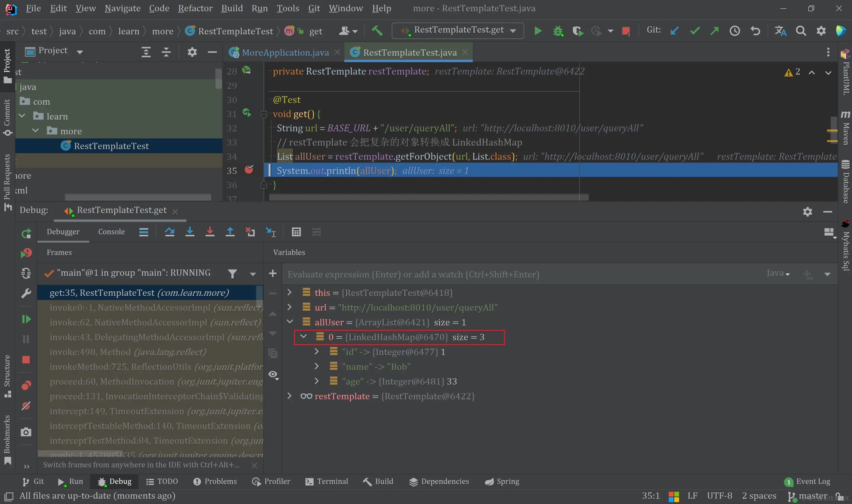Open the Refactor menu

point(195,8)
